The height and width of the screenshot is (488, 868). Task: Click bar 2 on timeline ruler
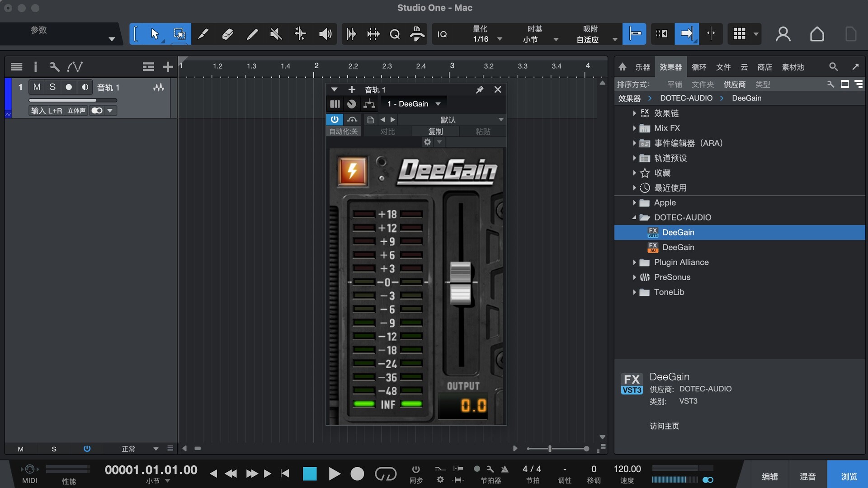click(316, 66)
